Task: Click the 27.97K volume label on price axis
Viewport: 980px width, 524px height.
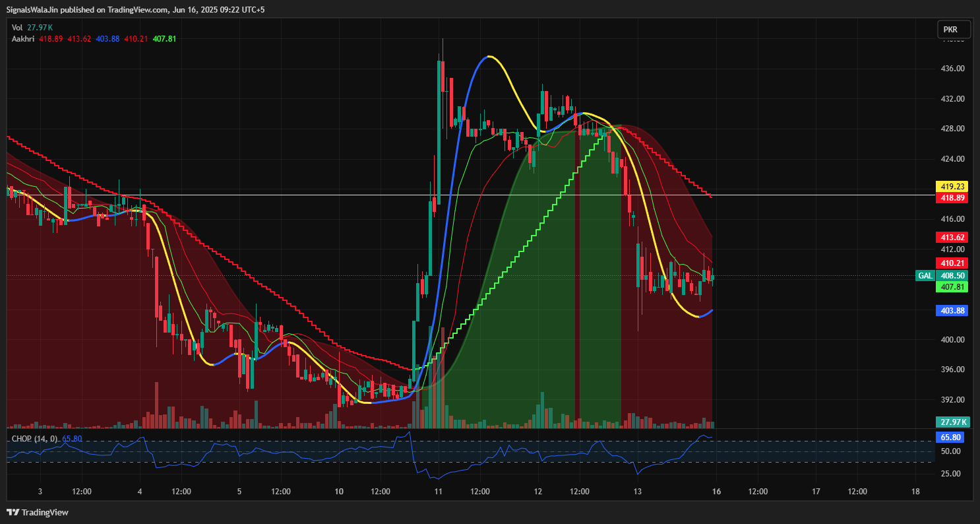Action: [952, 422]
